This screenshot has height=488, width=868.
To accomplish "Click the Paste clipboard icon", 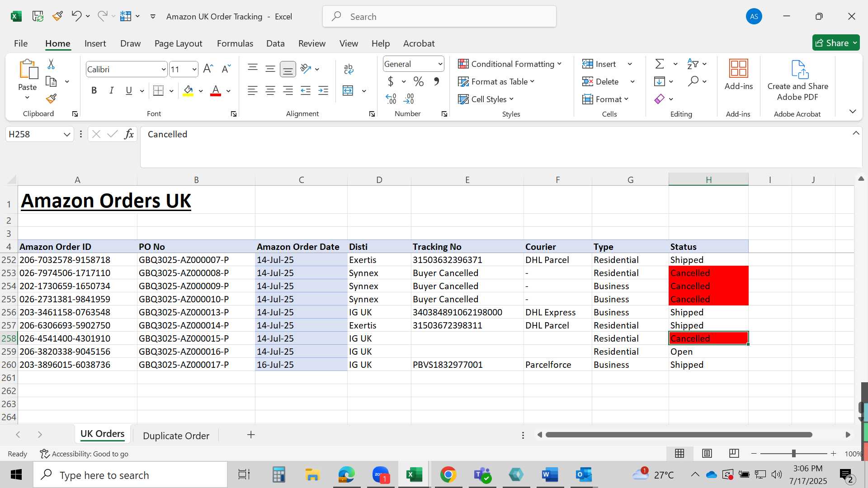I will [28, 70].
